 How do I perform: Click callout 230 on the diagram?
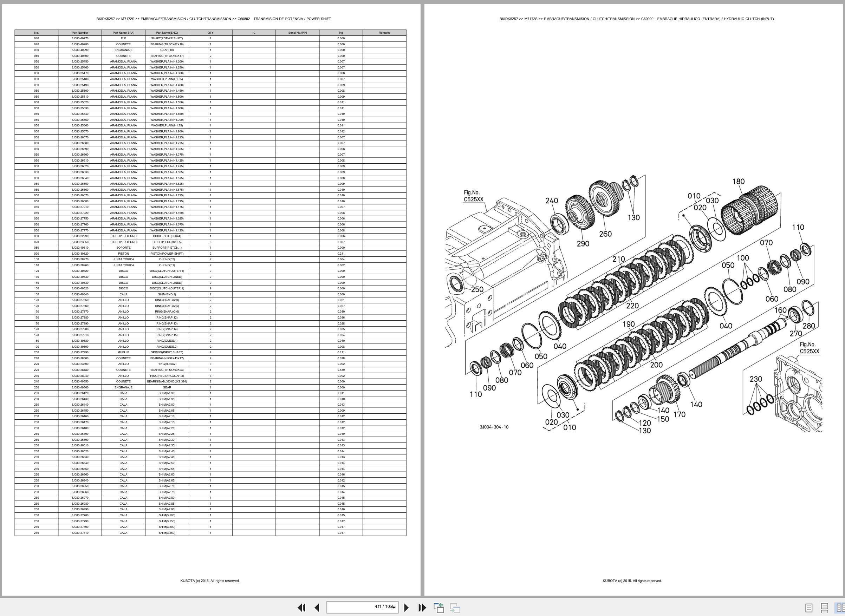pyautogui.click(x=756, y=379)
